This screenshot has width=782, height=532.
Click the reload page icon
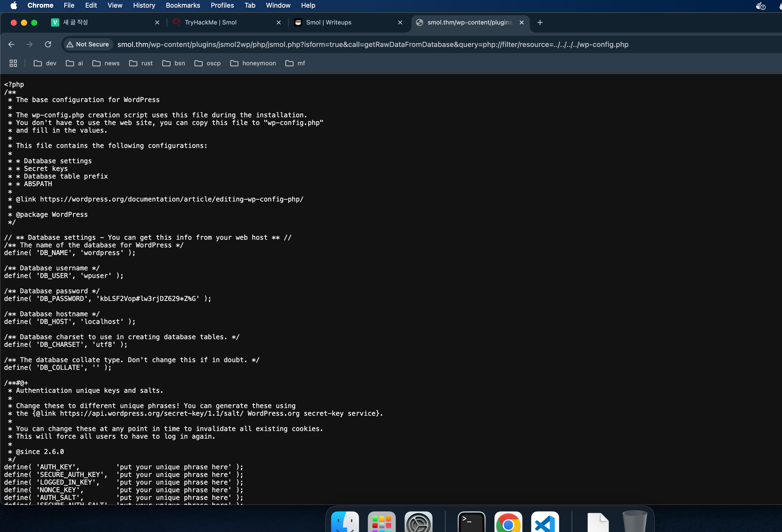point(48,44)
